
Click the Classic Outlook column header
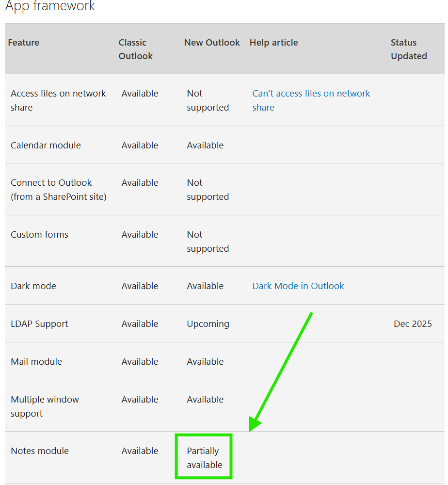pos(135,49)
